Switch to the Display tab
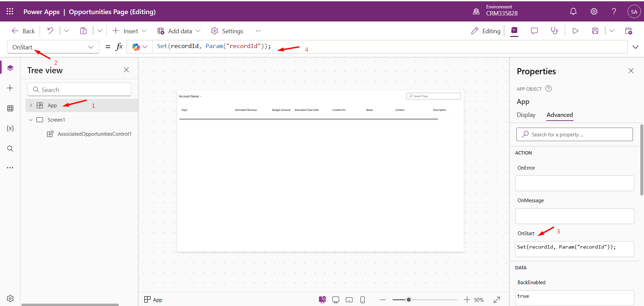The height and width of the screenshot is (306, 644). coord(526,115)
